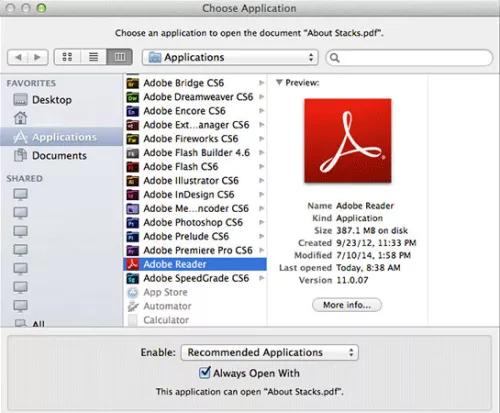Click the Adobe SpeedGrade CS6 icon
500x413 pixels.
pyautogui.click(x=133, y=278)
